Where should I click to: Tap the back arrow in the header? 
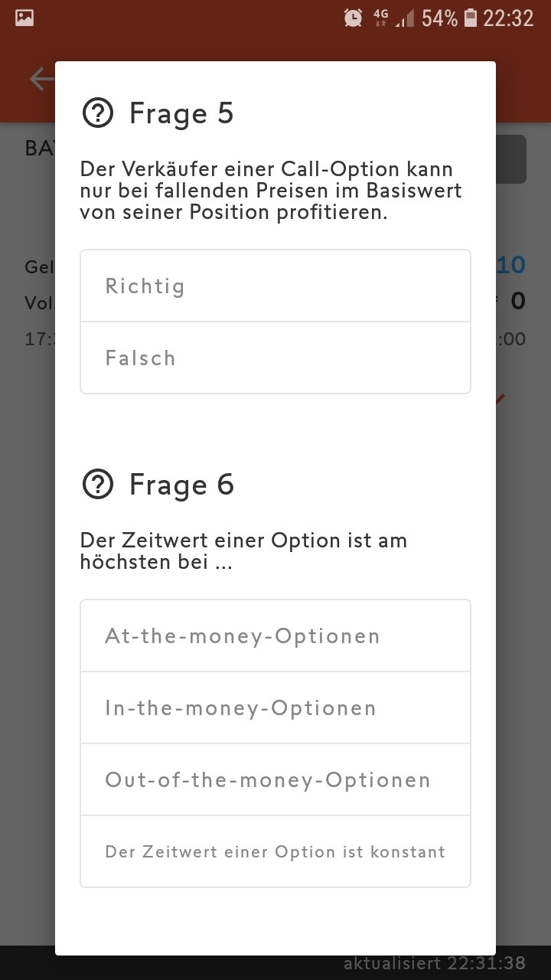41,79
